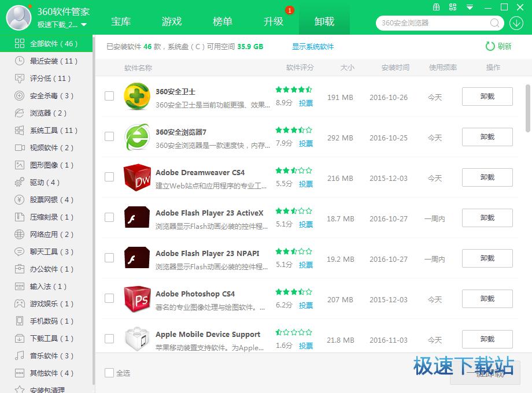Screen dimensions: 532x393
Task: Check the box for 360安全卫士
Action: click(x=109, y=96)
